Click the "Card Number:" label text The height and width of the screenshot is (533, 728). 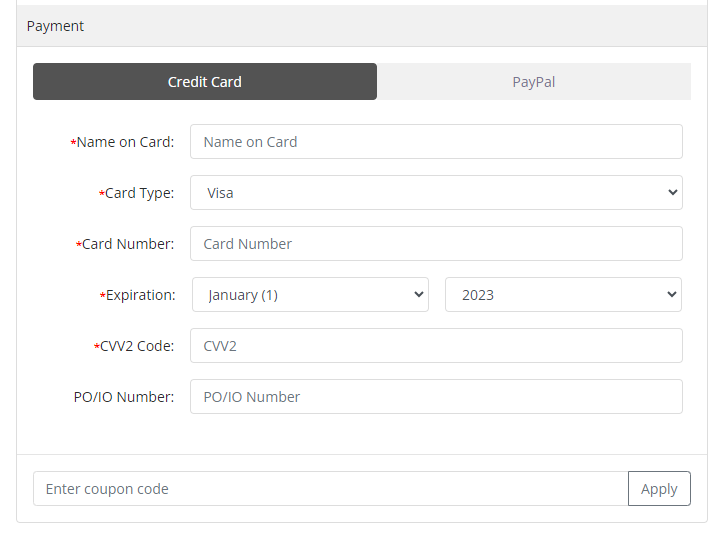[128, 244]
